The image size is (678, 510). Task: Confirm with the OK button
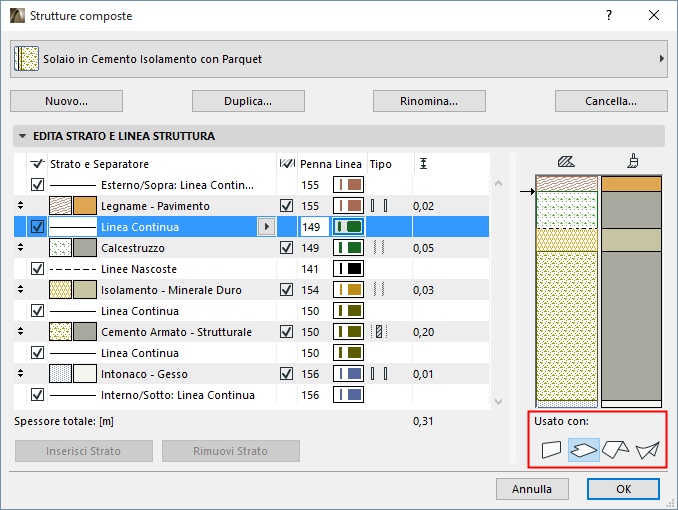click(x=623, y=489)
